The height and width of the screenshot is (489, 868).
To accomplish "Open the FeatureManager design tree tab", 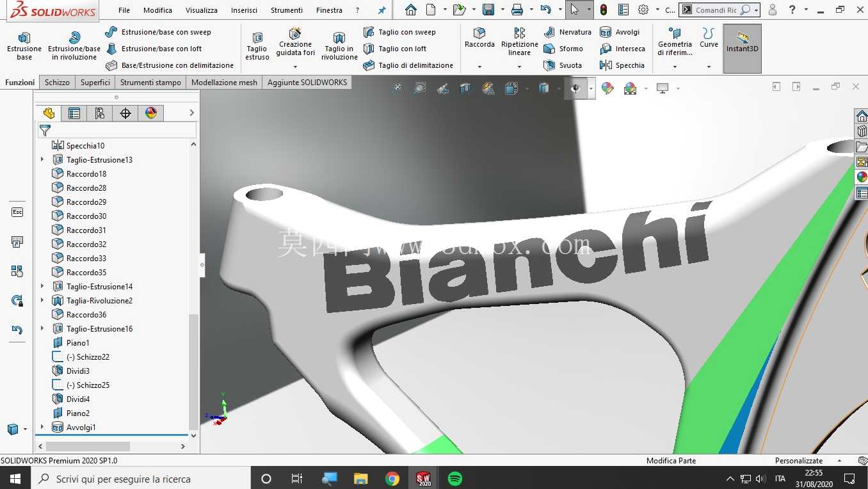I will [x=49, y=113].
